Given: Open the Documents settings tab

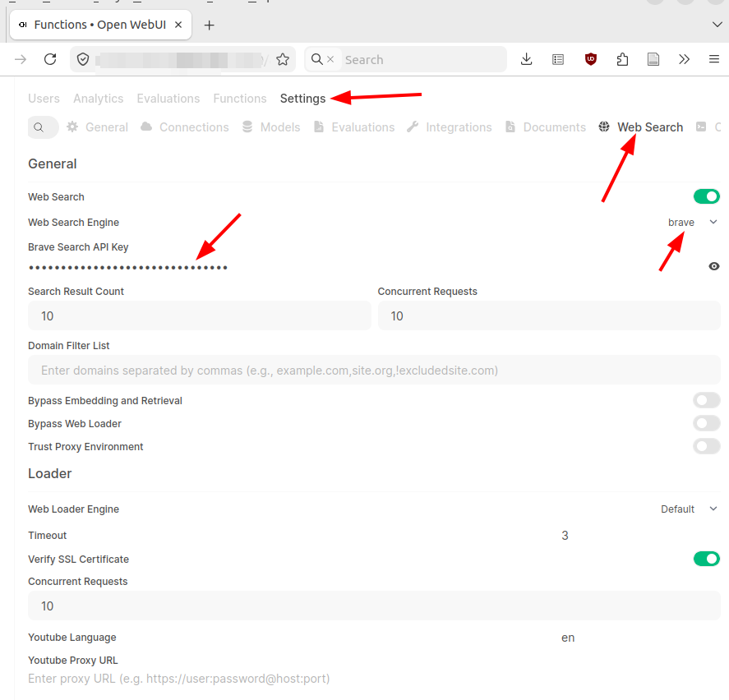Looking at the screenshot, I should (x=546, y=127).
